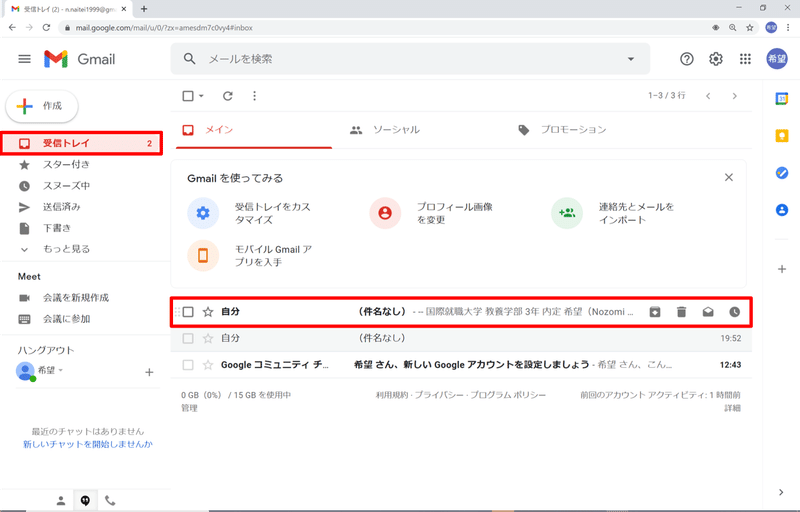Image resolution: width=800 pixels, height=512 pixels.
Task: Open the Support help icon
Action: 687,59
